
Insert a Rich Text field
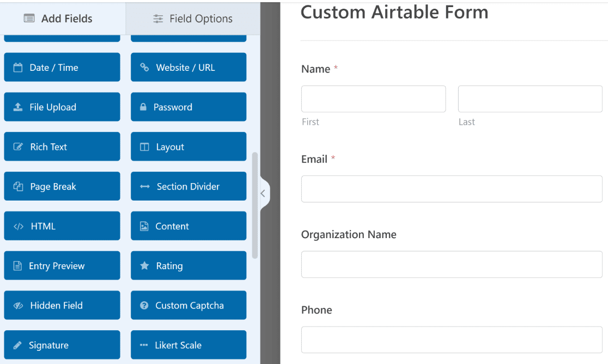click(x=62, y=147)
